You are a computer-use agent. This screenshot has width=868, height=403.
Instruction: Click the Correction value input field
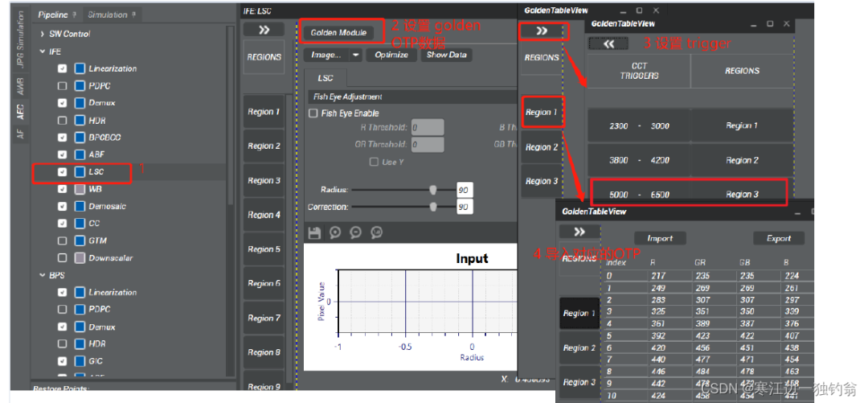point(464,207)
